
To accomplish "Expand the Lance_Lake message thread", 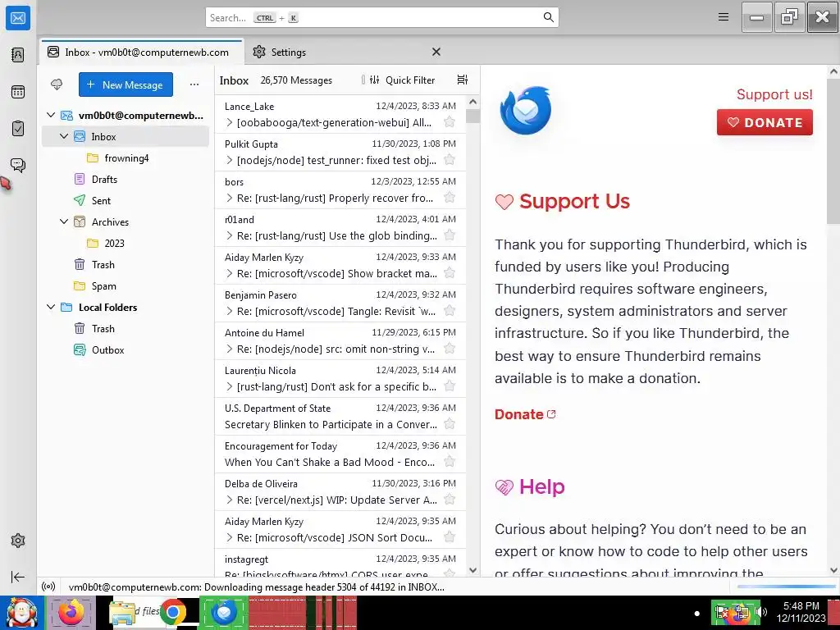I will pos(230,123).
